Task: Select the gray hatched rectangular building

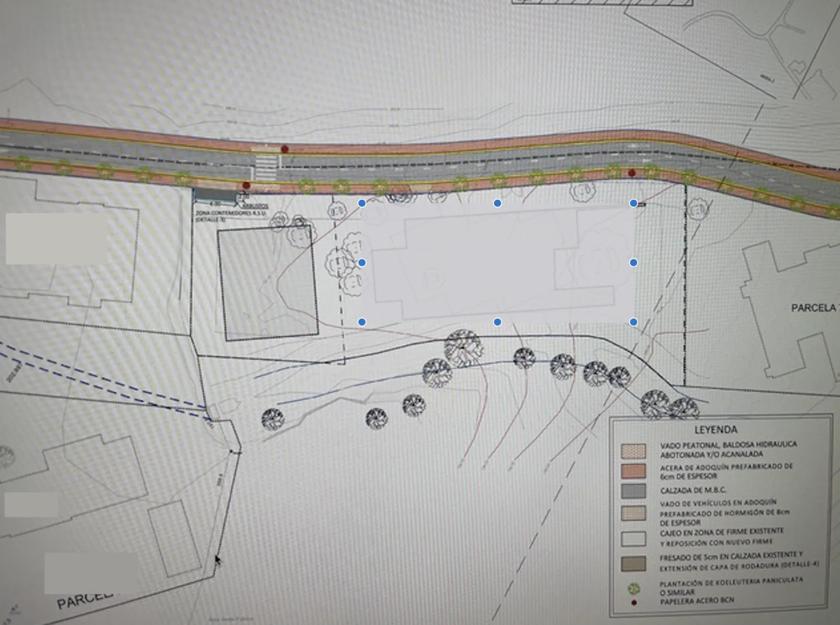Action: pos(268,283)
